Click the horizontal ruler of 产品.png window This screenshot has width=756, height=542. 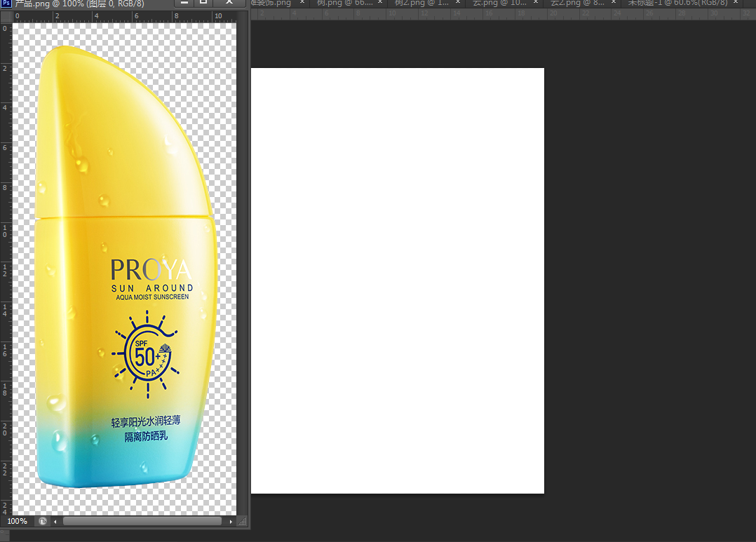point(124,17)
